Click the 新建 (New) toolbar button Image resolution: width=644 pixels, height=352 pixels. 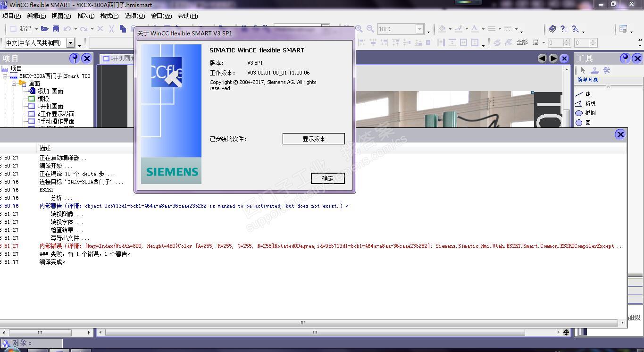click(x=21, y=29)
